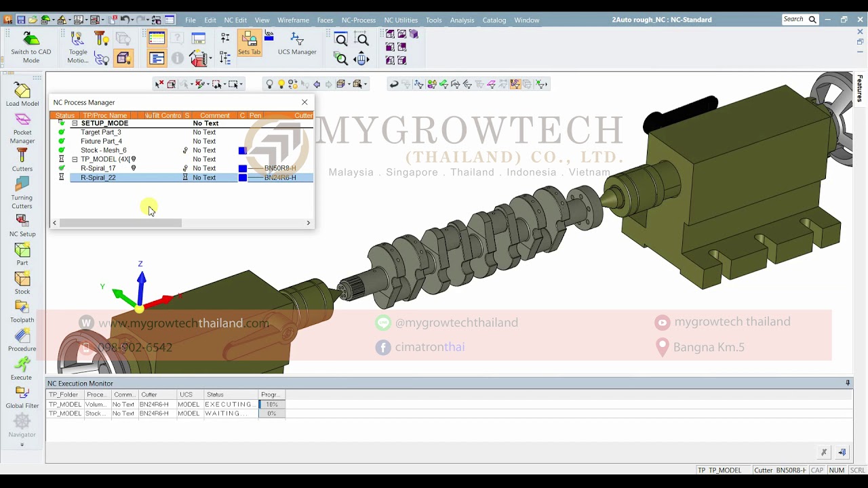Click the Save icon in quick toolbar

click(x=20, y=20)
